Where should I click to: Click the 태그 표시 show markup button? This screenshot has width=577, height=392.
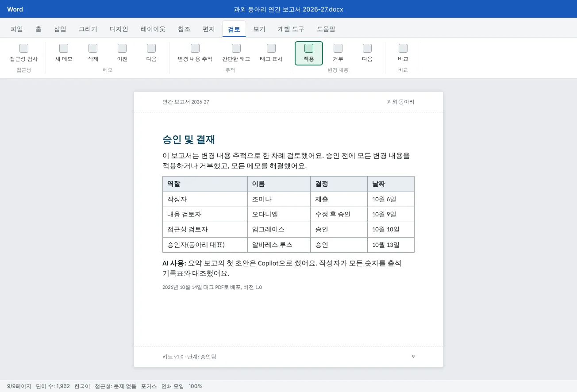click(x=271, y=53)
